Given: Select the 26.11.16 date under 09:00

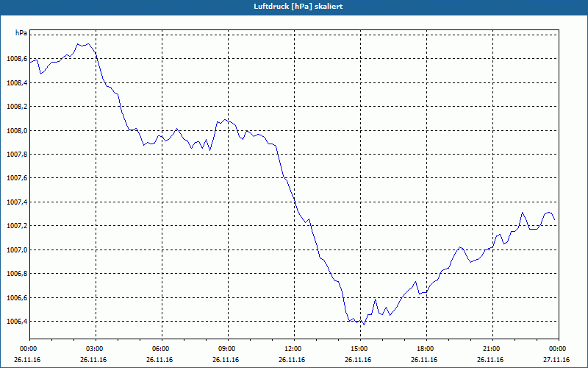Looking at the screenshot, I should (x=226, y=360).
